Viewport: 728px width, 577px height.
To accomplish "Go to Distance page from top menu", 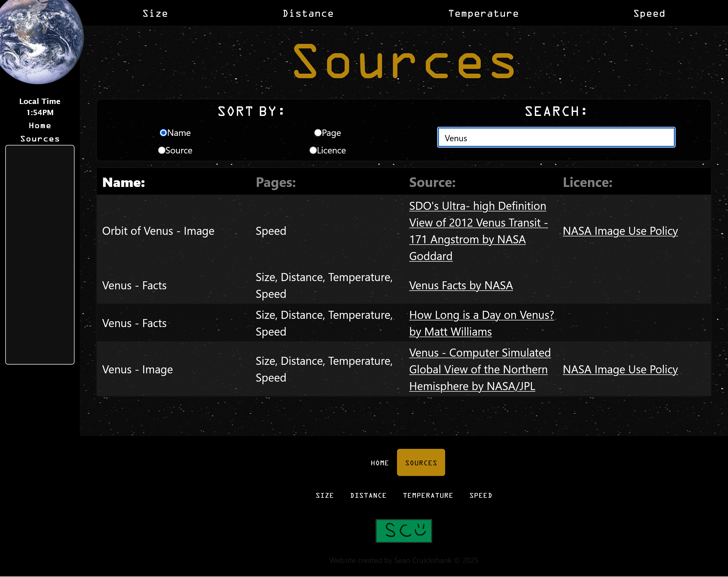I will [x=308, y=14].
